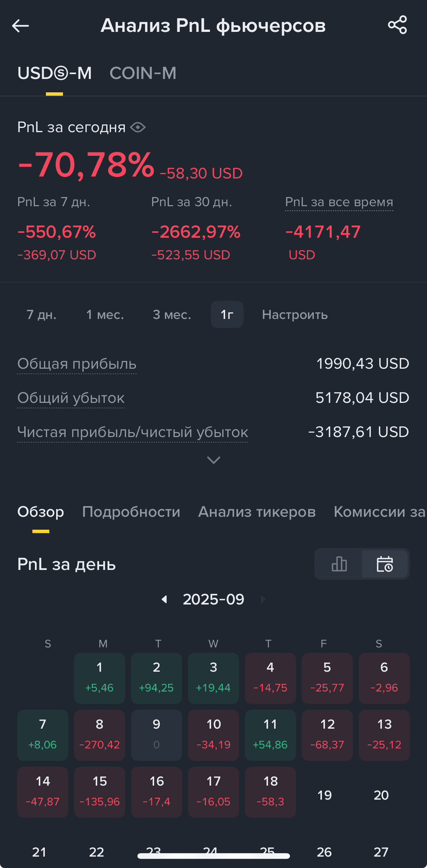The image size is (427, 868).
Task: Open day 8 cell with -270,42
Action: click(x=100, y=735)
